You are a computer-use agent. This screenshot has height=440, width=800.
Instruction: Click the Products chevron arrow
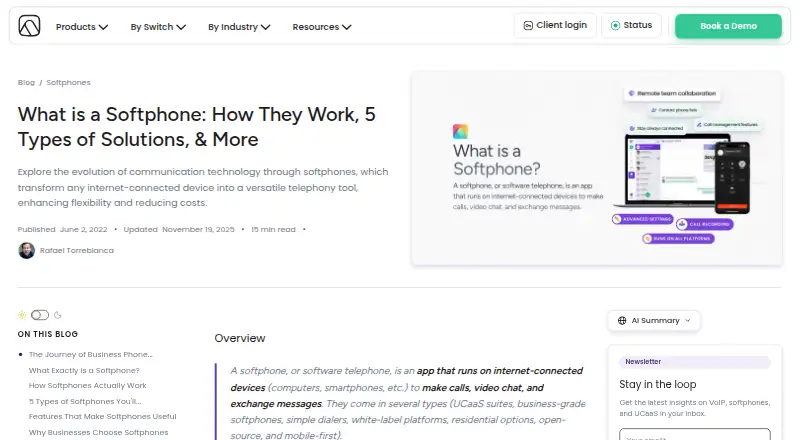(104, 27)
